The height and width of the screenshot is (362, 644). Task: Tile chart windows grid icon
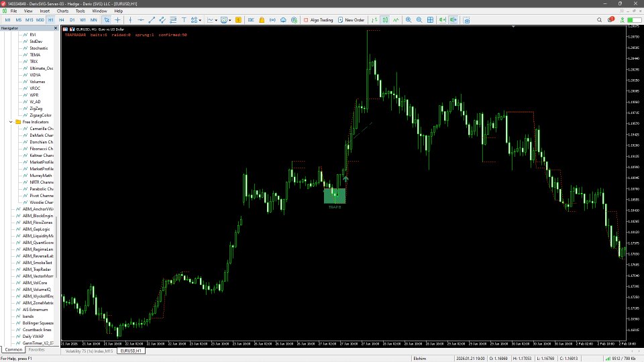click(430, 19)
